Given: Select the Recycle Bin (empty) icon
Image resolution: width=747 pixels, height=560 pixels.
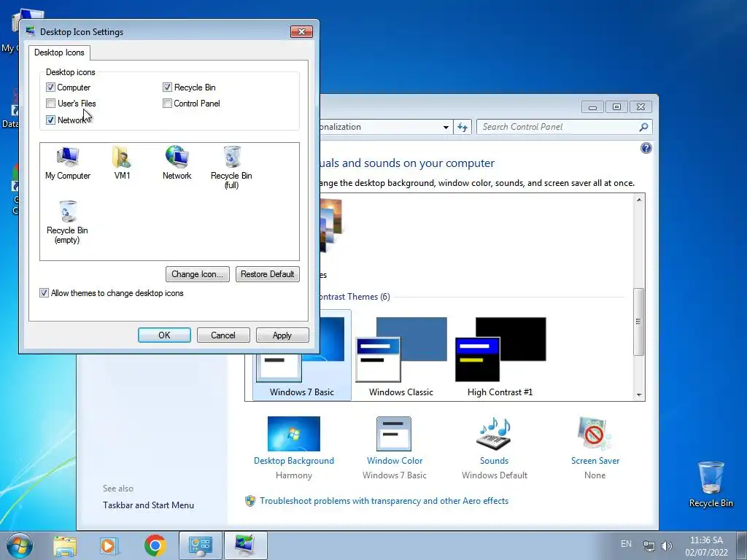Looking at the screenshot, I should pyautogui.click(x=67, y=222).
